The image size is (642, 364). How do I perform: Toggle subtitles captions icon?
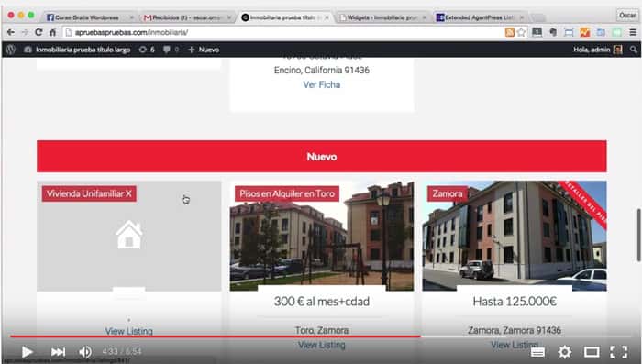tap(537, 352)
